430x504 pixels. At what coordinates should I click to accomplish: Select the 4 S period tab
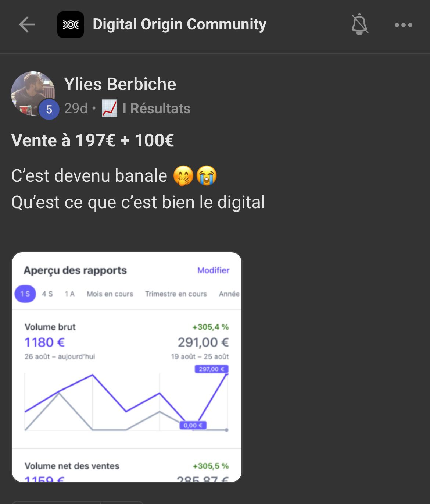click(47, 294)
